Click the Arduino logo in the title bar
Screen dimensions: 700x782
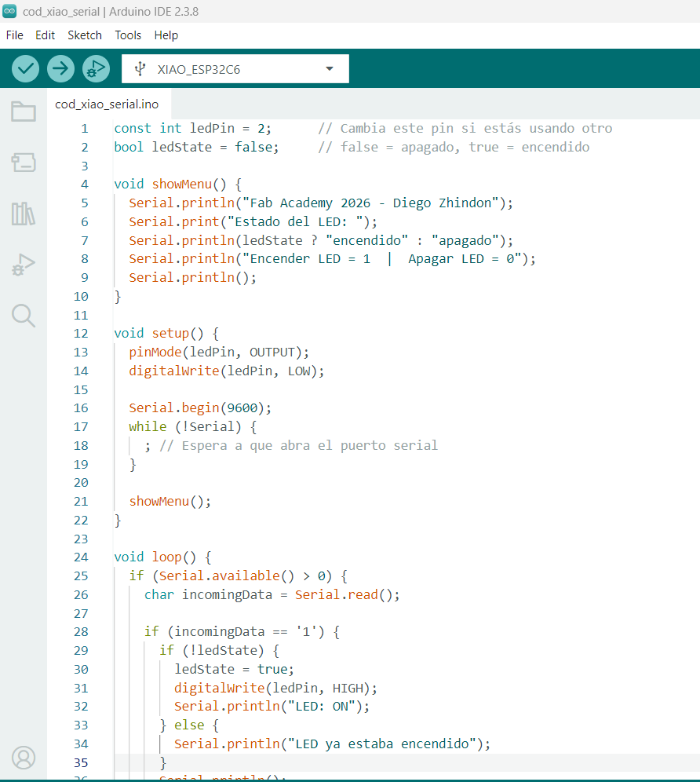10,10
